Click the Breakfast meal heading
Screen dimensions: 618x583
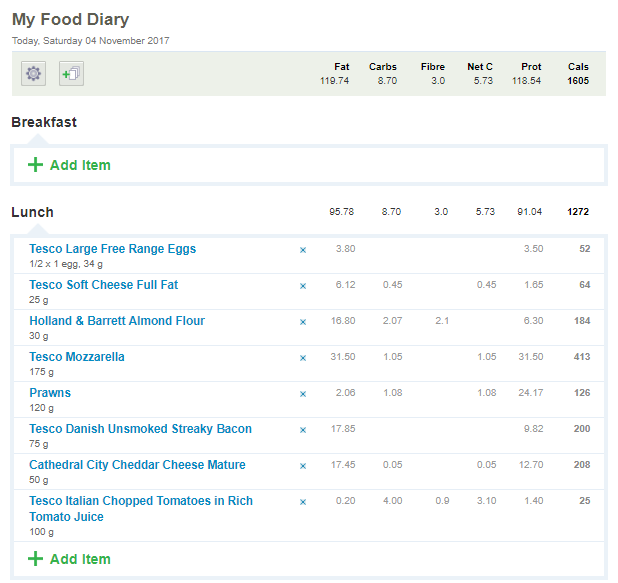(44, 122)
